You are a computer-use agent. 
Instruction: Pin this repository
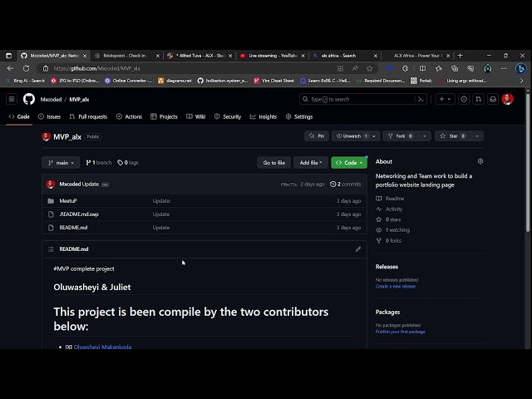[x=317, y=136]
